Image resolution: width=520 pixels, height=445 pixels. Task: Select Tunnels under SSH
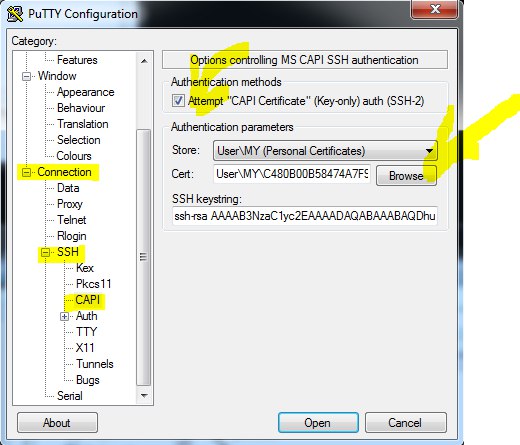pyautogui.click(x=95, y=364)
